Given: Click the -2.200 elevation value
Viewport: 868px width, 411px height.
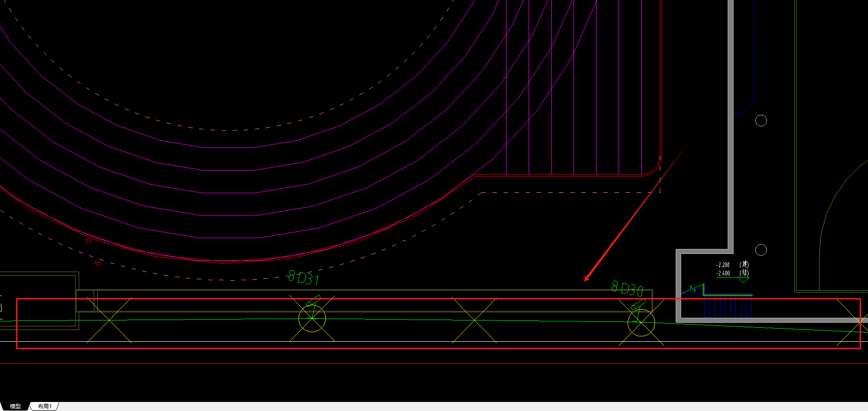Looking at the screenshot, I should 723,265.
